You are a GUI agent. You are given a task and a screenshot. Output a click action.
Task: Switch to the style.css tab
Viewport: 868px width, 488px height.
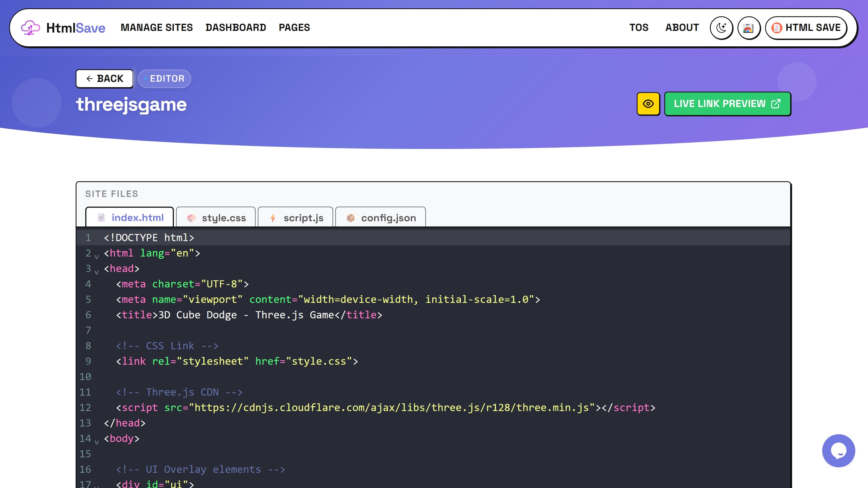pyautogui.click(x=216, y=218)
